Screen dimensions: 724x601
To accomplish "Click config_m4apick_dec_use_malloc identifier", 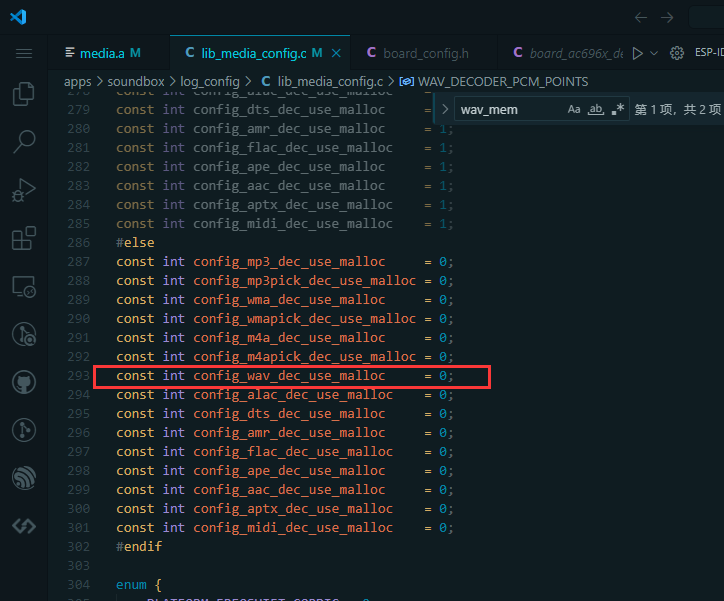I will point(304,357).
